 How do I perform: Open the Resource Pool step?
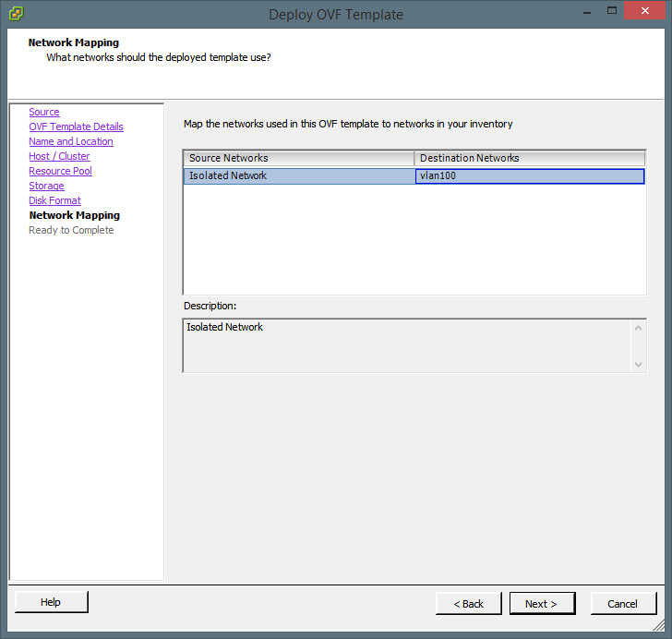pyautogui.click(x=60, y=171)
